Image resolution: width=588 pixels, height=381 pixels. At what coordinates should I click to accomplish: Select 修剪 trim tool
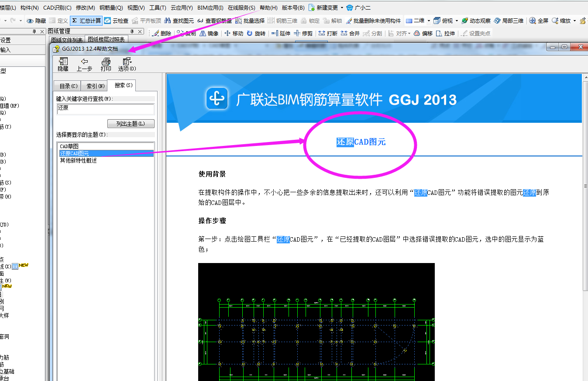click(303, 33)
